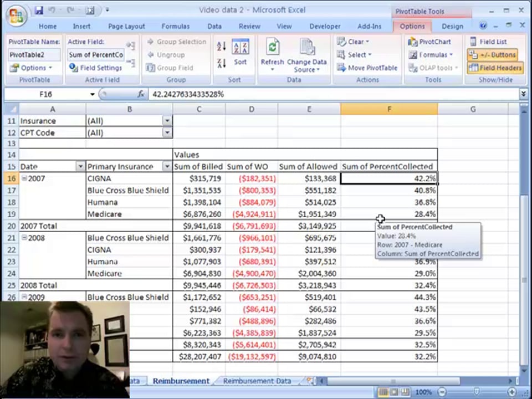Image resolution: width=532 pixels, height=399 pixels.
Task: Collapse the 2009 date group
Action: click(x=24, y=296)
